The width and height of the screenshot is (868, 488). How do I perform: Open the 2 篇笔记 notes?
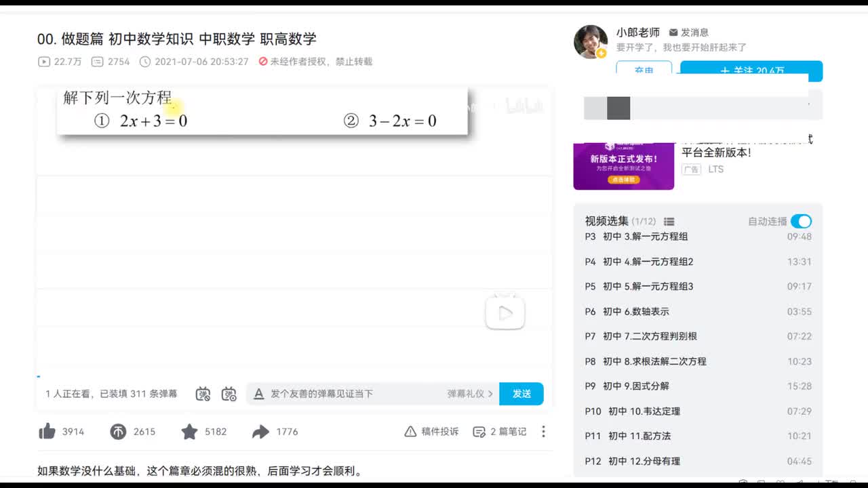(499, 432)
